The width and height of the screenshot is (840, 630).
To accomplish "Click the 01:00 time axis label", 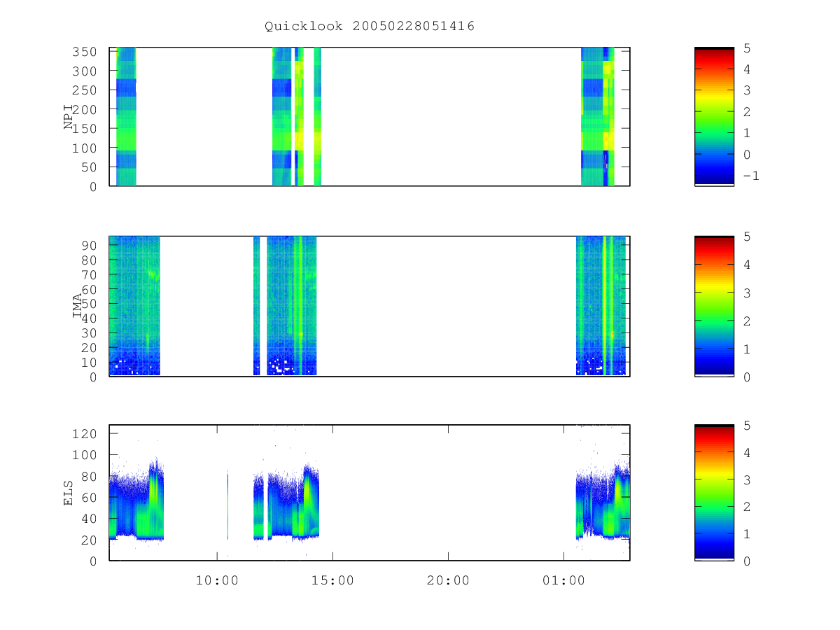I will 563,580.
